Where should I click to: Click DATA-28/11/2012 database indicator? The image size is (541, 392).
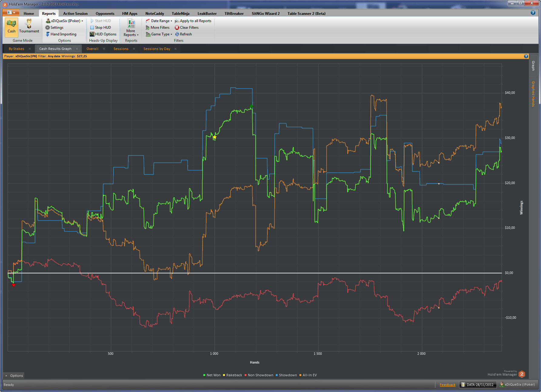(478, 385)
